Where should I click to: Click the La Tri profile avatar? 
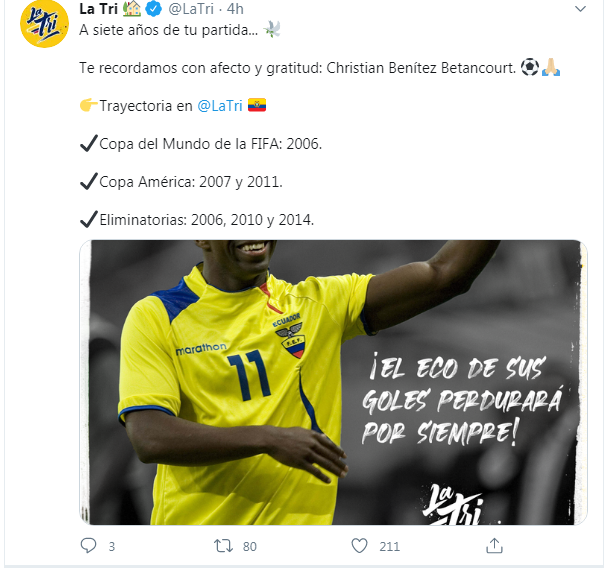44,25
